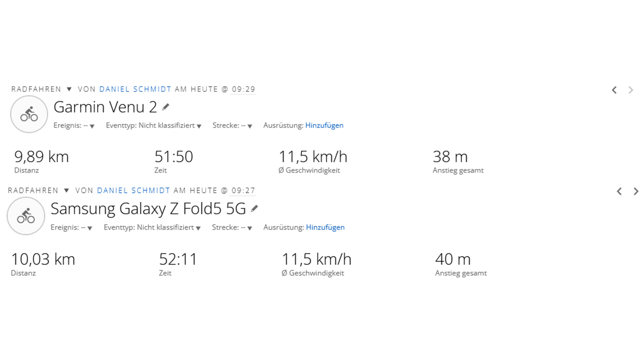This screenshot has height=362, width=644.
Task: Go to previous activity from Garmin Venu 2
Action: (x=614, y=90)
